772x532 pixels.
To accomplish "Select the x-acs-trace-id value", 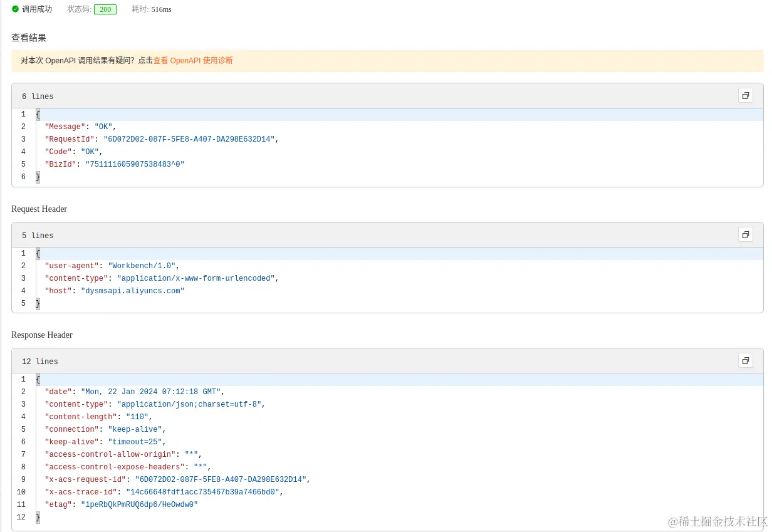I will click(x=203, y=492).
